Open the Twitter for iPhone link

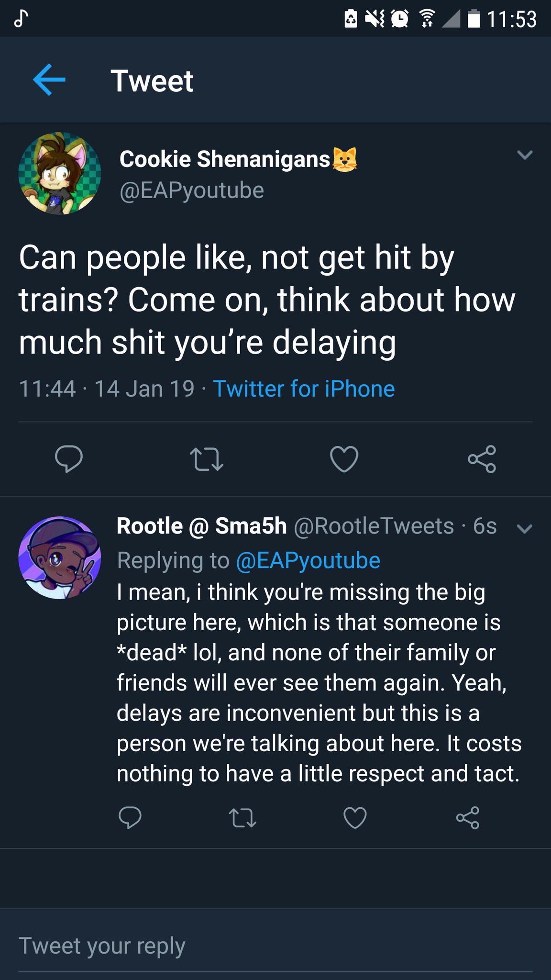coord(304,389)
